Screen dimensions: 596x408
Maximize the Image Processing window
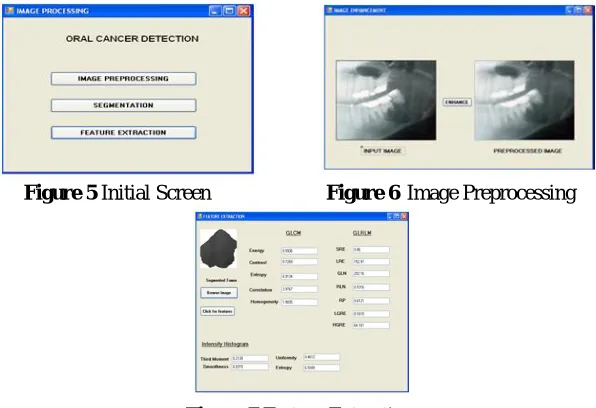(x=229, y=11)
